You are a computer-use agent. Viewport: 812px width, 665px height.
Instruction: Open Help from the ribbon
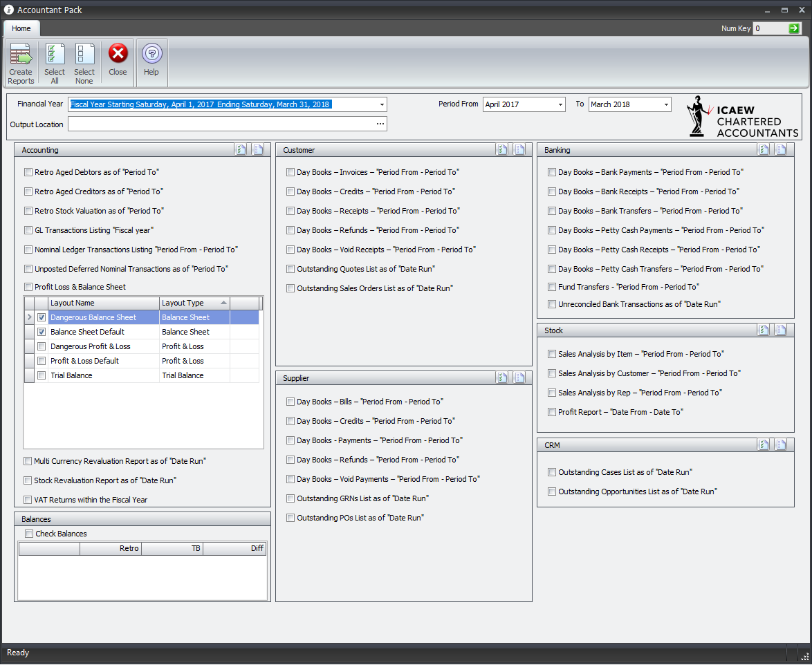coord(151,62)
